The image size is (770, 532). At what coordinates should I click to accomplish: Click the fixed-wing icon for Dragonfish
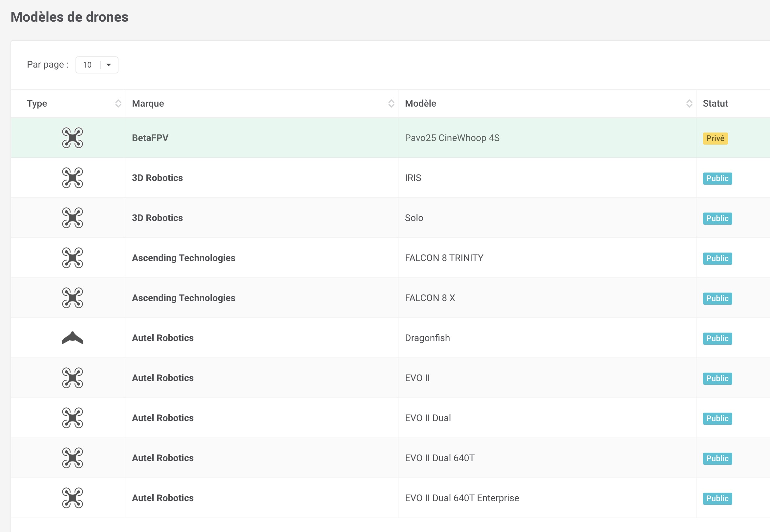tap(72, 338)
